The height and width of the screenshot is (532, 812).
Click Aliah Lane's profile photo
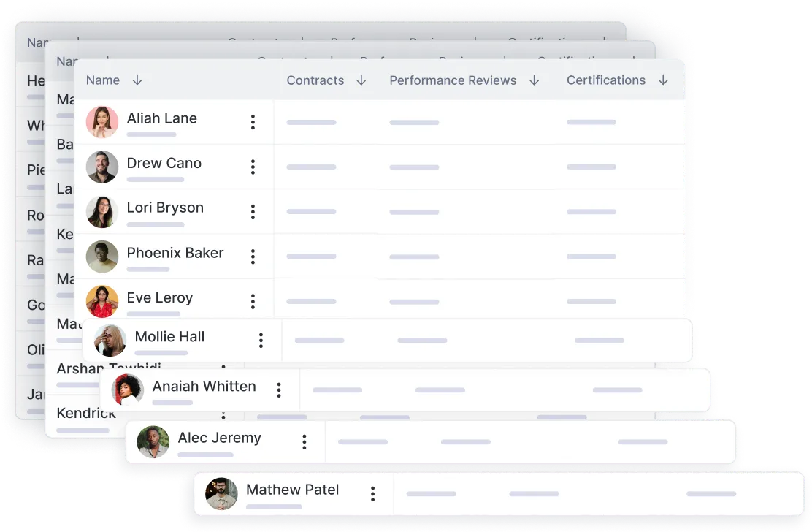click(102, 122)
